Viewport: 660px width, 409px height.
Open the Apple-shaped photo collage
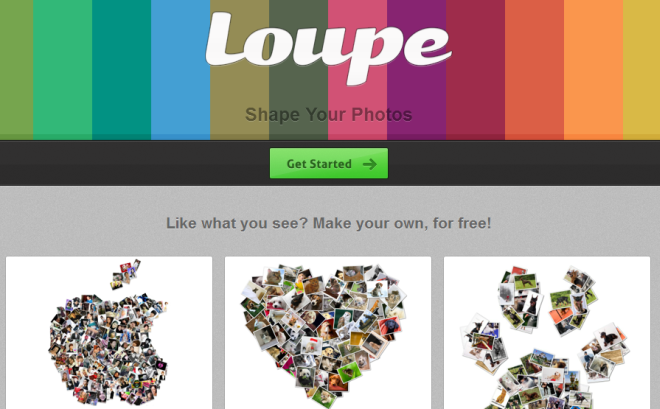pos(109,332)
